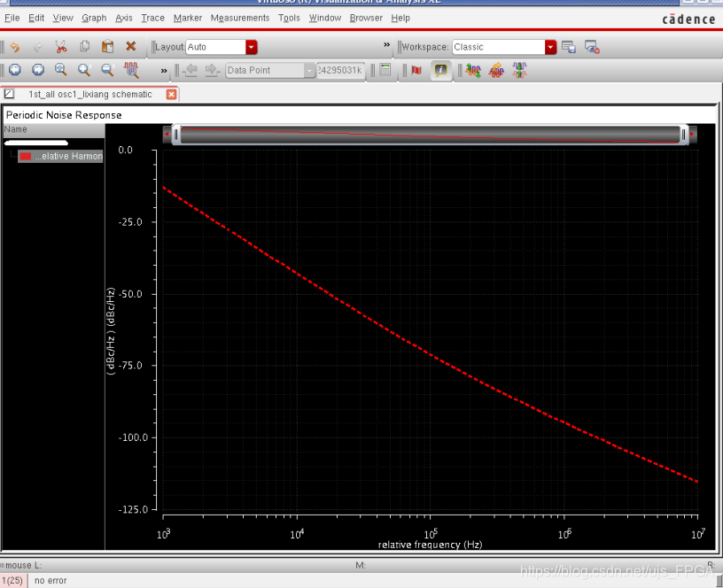Expand the zoom toolbar overflow chevron
This screenshot has height=588, width=723.
[x=164, y=71]
